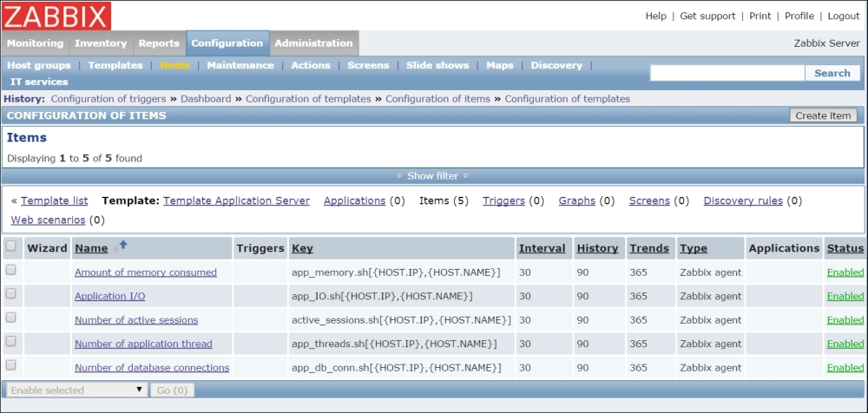Open the Configuration tab
The image size is (868, 413).
click(227, 43)
